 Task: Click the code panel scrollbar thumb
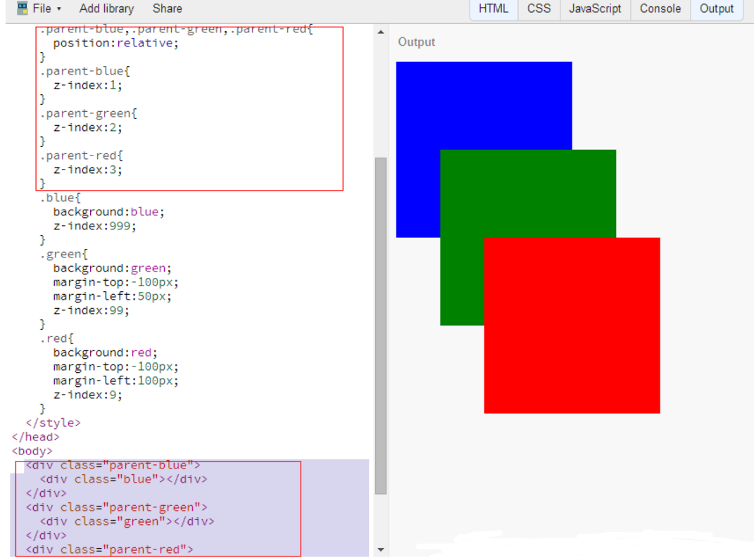click(x=381, y=326)
